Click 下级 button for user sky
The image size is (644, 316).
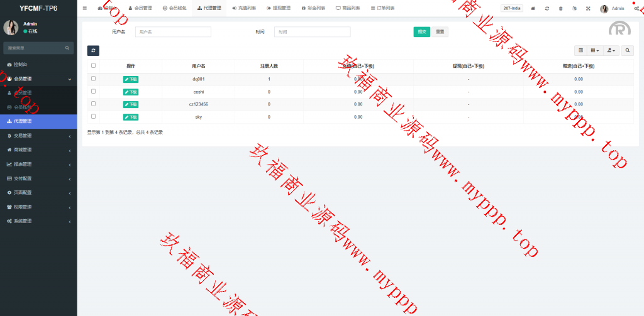(131, 117)
